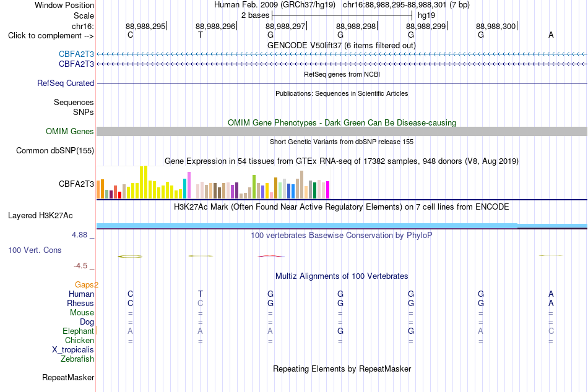Click the Scale label
This screenshot has width=588, height=392.
point(84,15)
